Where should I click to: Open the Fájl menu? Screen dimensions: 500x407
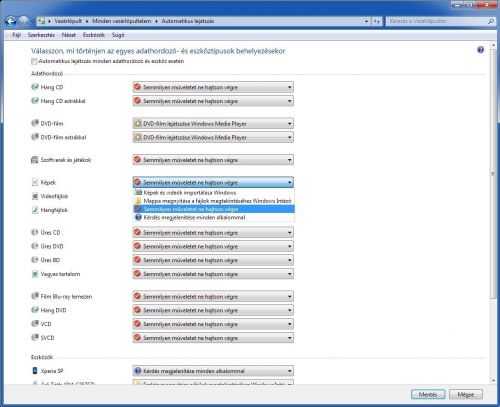16,35
